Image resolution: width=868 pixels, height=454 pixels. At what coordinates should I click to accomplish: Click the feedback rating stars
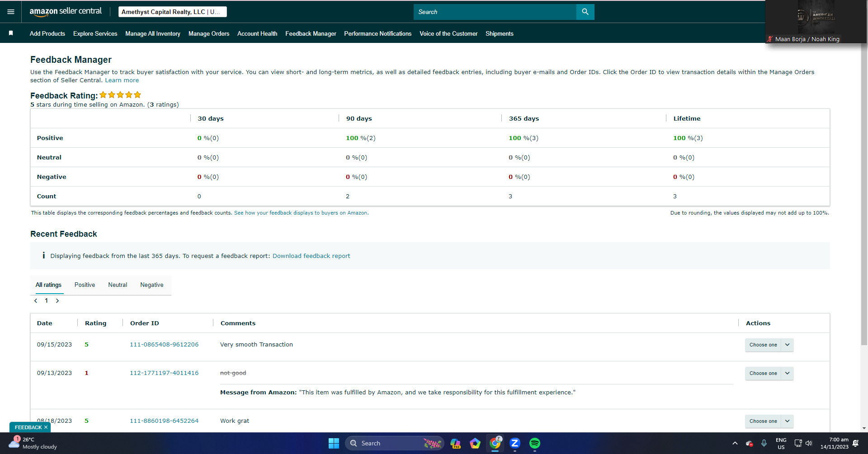click(120, 95)
